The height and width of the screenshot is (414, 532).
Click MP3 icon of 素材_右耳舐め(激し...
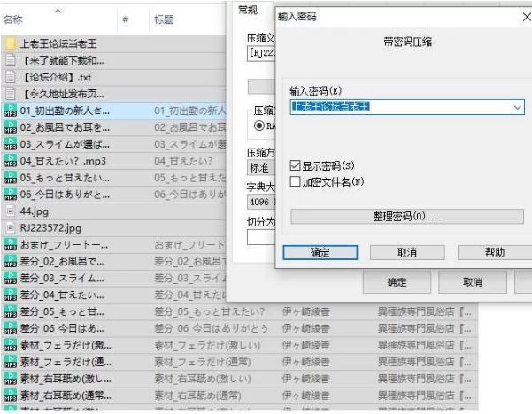pyautogui.click(x=10, y=379)
